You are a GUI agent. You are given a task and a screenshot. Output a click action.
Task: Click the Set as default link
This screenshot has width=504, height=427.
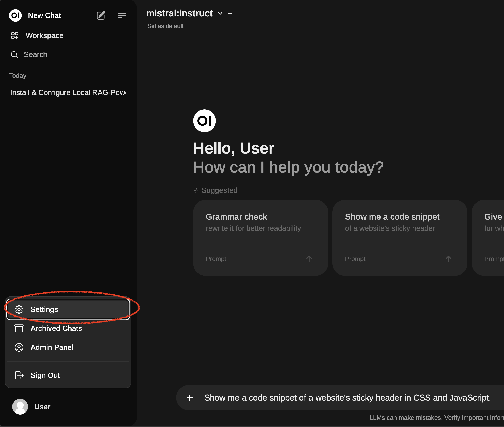point(165,26)
